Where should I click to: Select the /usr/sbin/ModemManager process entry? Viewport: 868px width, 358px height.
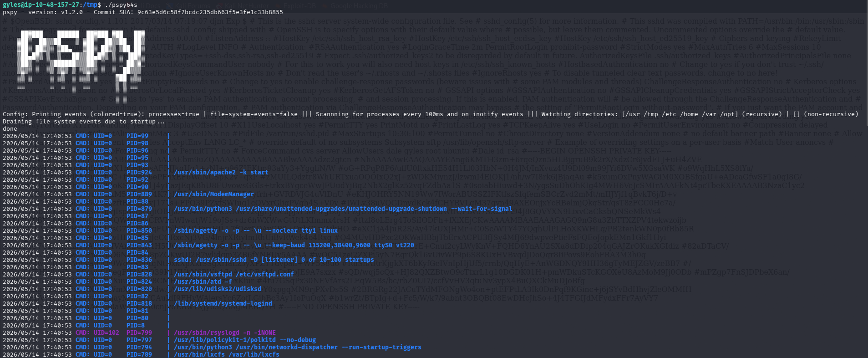click(x=214, y=194)
